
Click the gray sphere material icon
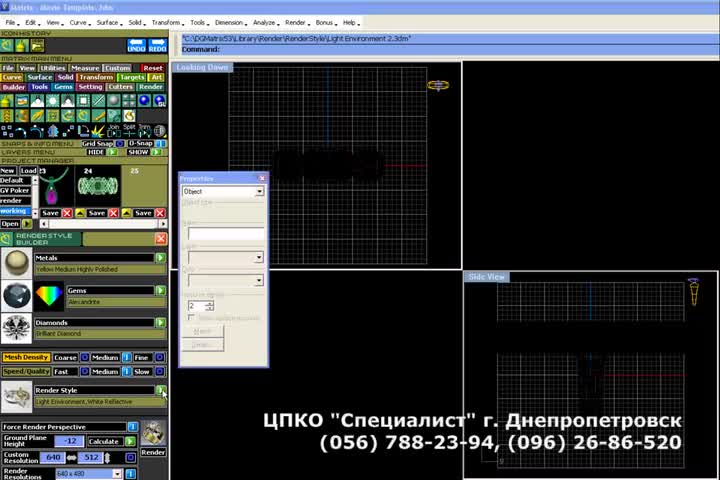[114, 101]
